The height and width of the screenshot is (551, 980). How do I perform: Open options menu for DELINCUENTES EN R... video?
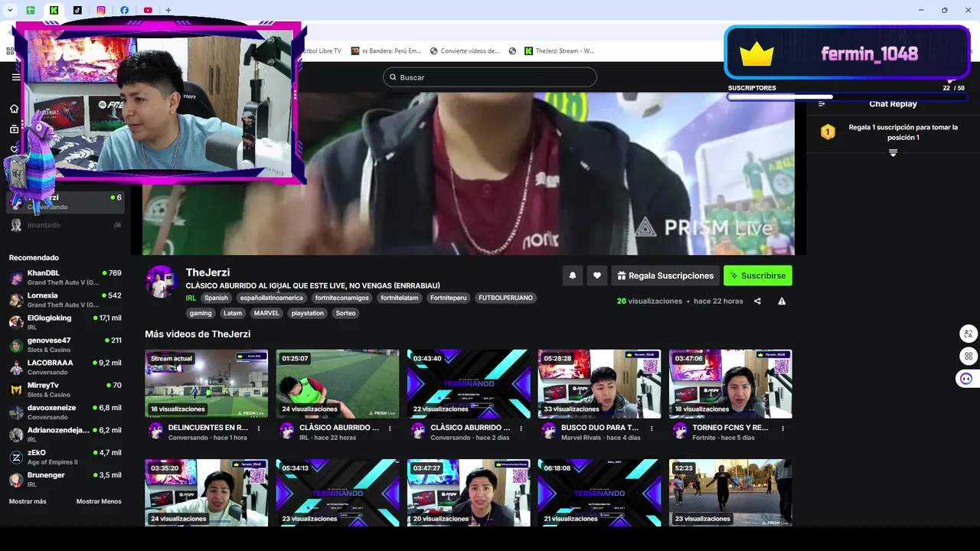pos(259,429)
